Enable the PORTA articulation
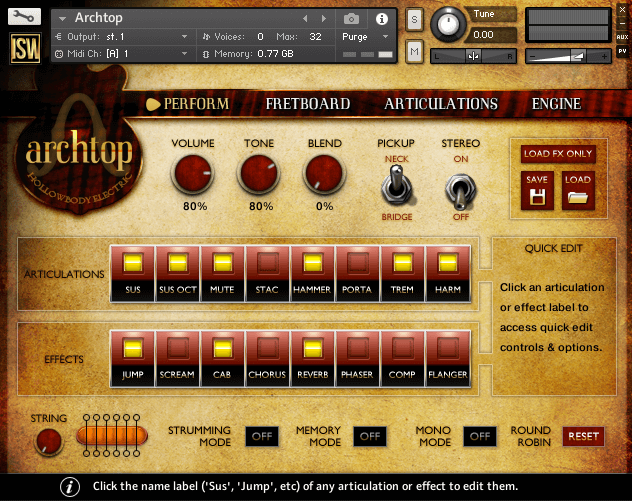 click(357, 263)
